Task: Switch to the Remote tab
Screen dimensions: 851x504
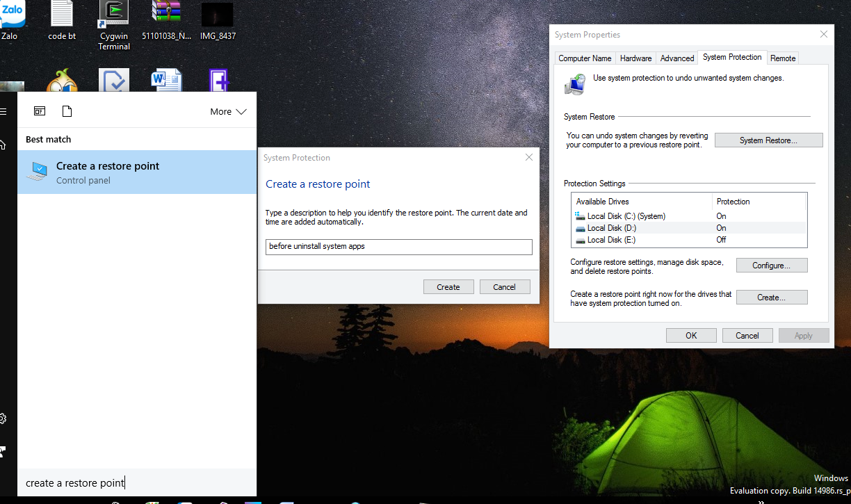Action: coord(783,58)
